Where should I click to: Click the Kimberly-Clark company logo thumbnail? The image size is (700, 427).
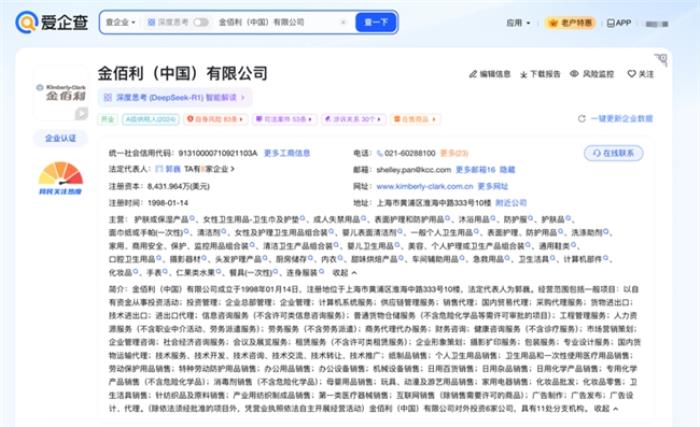pyautogui.click(x=61, y=92)
